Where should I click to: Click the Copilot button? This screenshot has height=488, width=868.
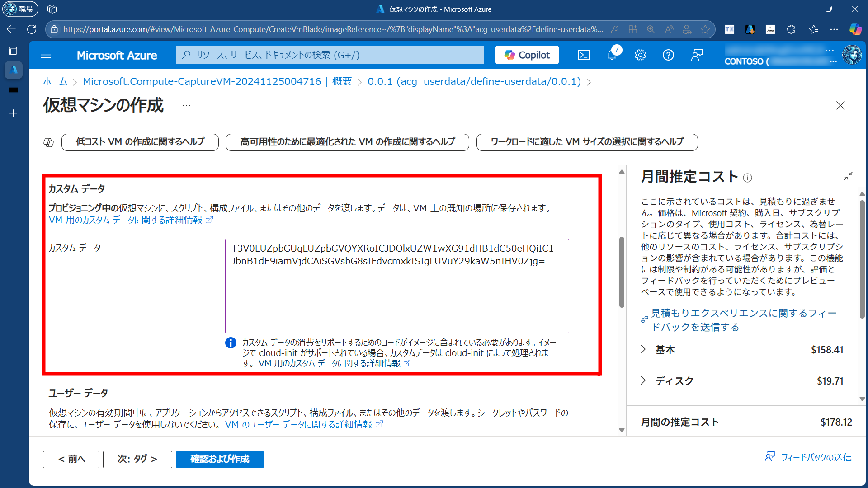pos(527,55)
